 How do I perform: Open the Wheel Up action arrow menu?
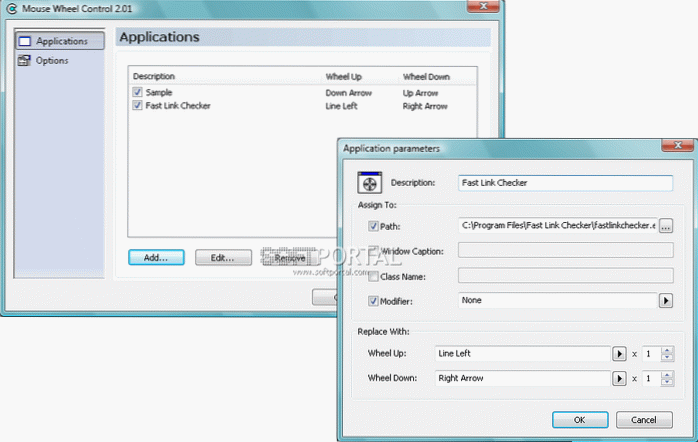pyautogui.click(x=619, y=353)
